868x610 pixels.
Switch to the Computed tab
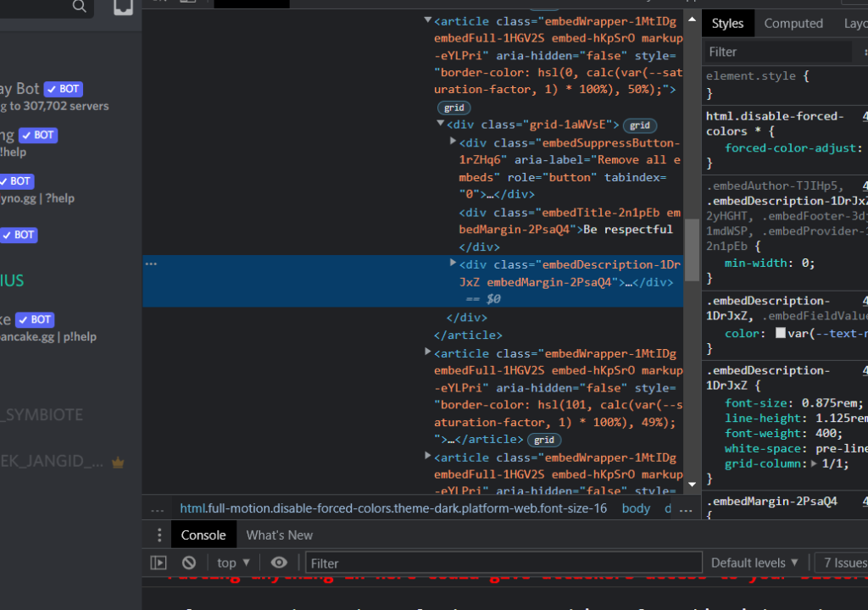point(793,23)
